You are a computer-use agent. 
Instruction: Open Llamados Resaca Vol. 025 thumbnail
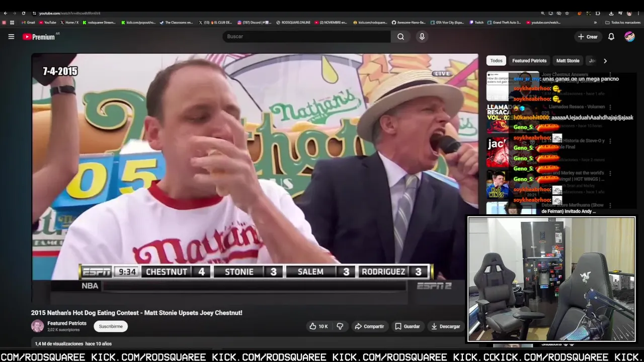(513, 118)
